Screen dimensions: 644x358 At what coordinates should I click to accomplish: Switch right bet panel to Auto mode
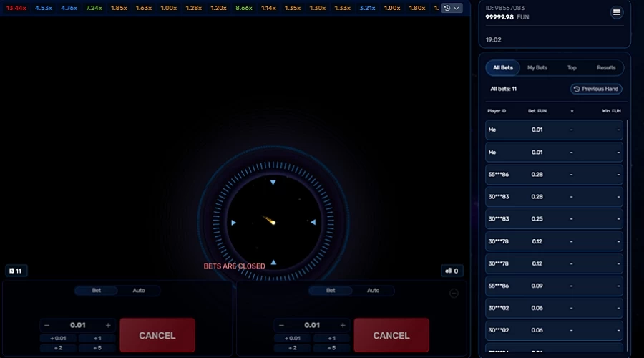(373, 291)
